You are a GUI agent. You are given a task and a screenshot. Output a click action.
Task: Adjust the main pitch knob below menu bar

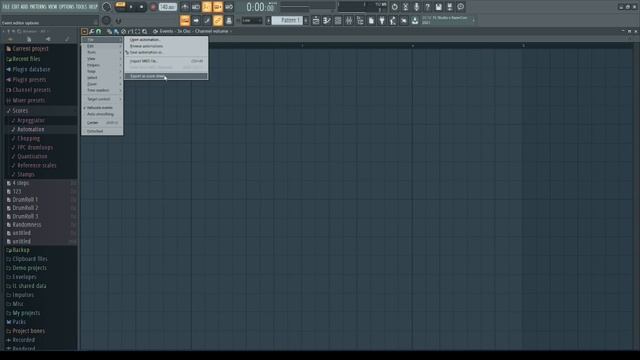[x=107, y=20]
